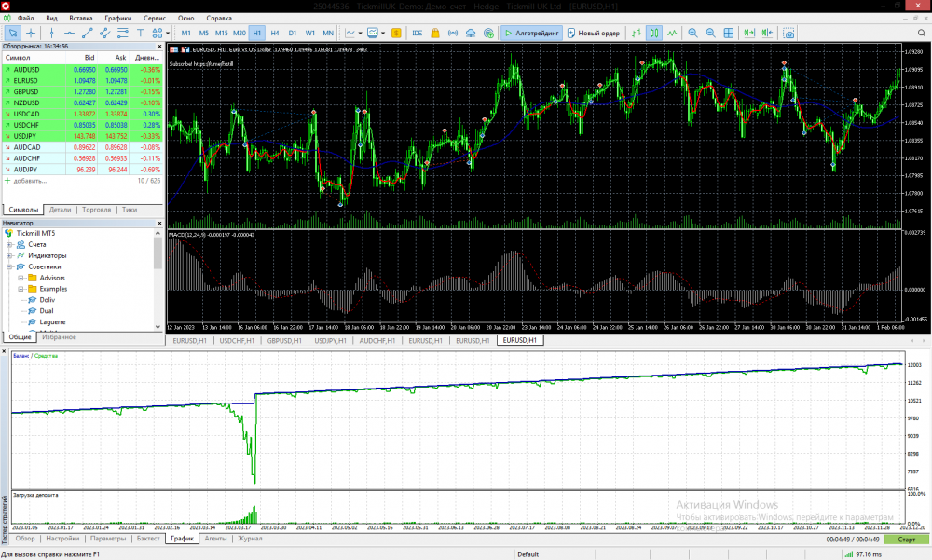Select the text label tool
This screenshot has width=932, height=560.
[140, 33]
